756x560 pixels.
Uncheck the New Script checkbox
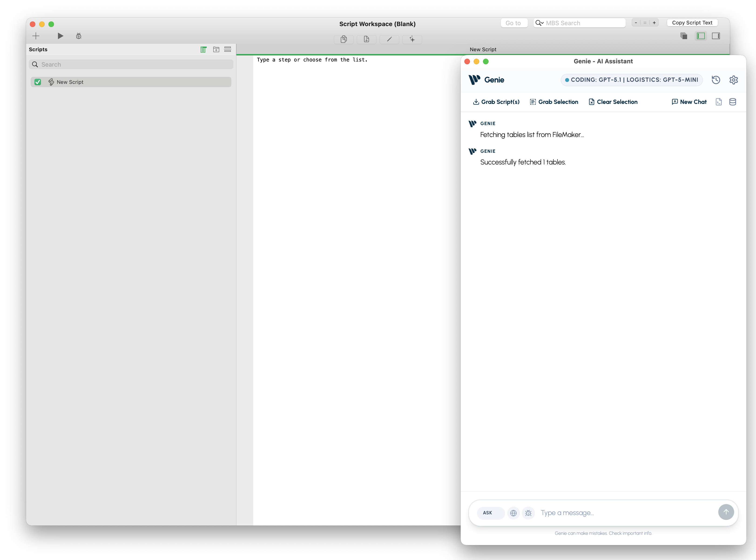[38, 82]
